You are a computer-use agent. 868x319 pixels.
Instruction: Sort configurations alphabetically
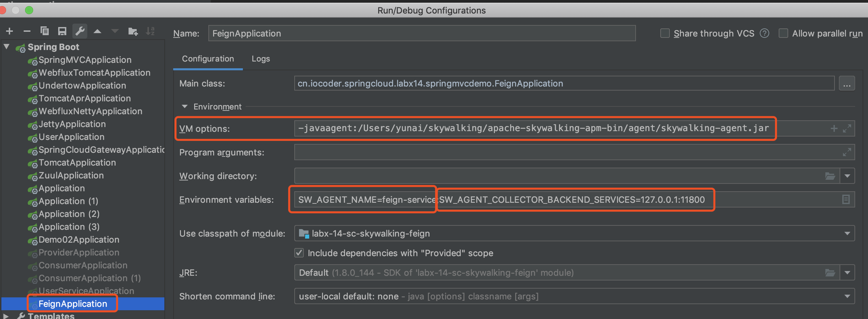coord(150,31)
